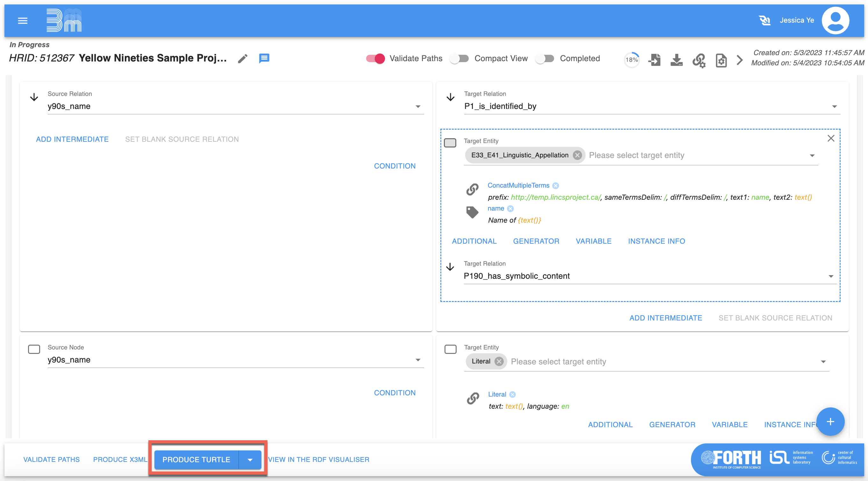Open the link settings gear icon
Screen dimensions: 868x481
click(699, 61)
